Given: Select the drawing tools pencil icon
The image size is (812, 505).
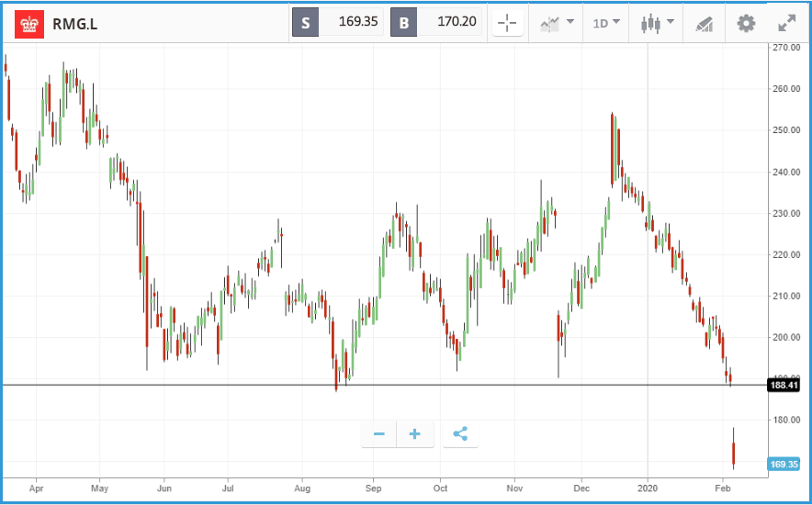Looking at the screenshot, I should 704,24.
